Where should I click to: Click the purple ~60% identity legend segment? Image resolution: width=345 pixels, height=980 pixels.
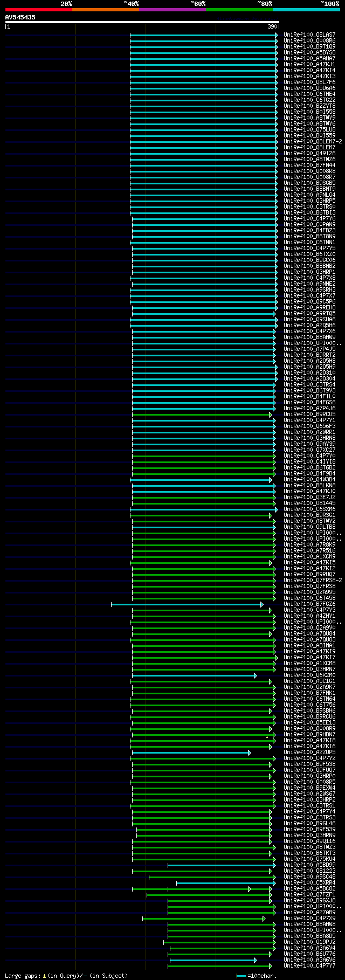tap(172, 10)
